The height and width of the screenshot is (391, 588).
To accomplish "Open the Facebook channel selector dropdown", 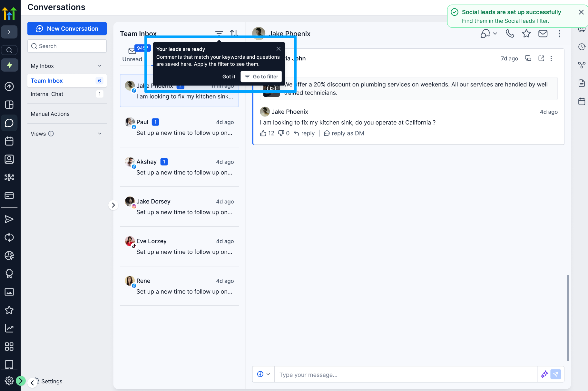I will [263, 374].
